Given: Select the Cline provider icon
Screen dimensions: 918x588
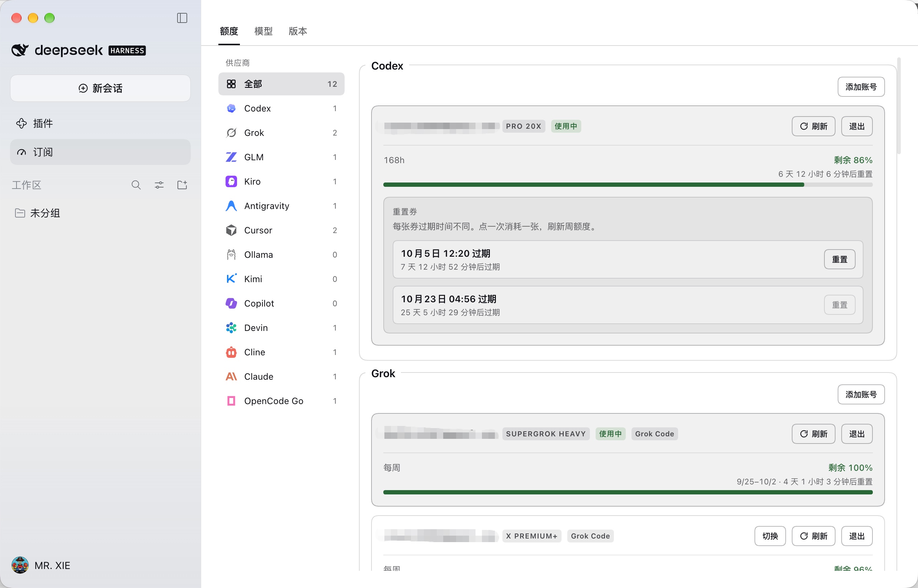Looking at the screenshot, I should click(231, 352).
